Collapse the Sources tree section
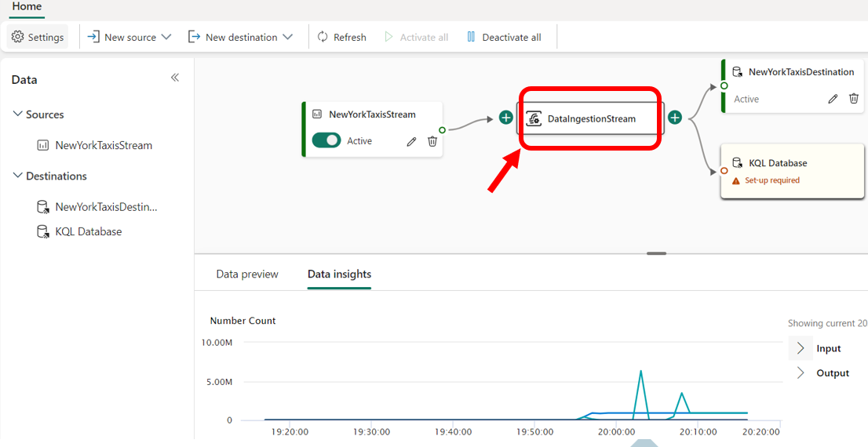This screenshot has height=447, width=868. [18, 114]
